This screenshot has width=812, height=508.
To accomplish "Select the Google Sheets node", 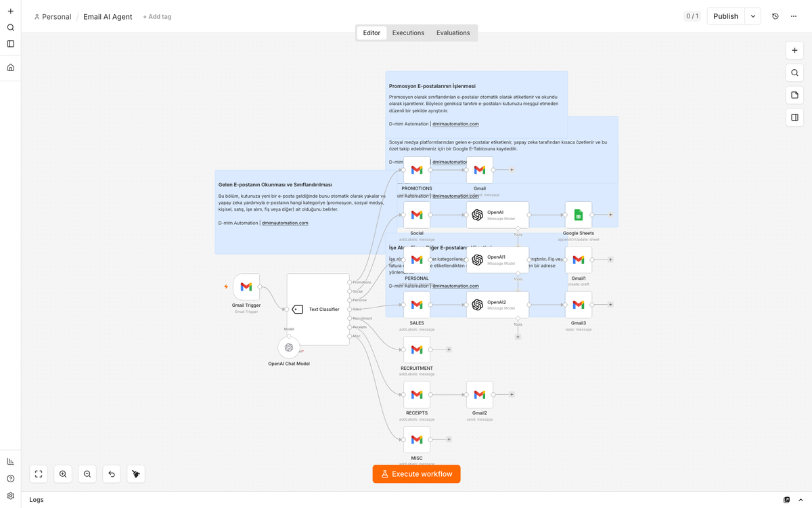I will [579, 215].
